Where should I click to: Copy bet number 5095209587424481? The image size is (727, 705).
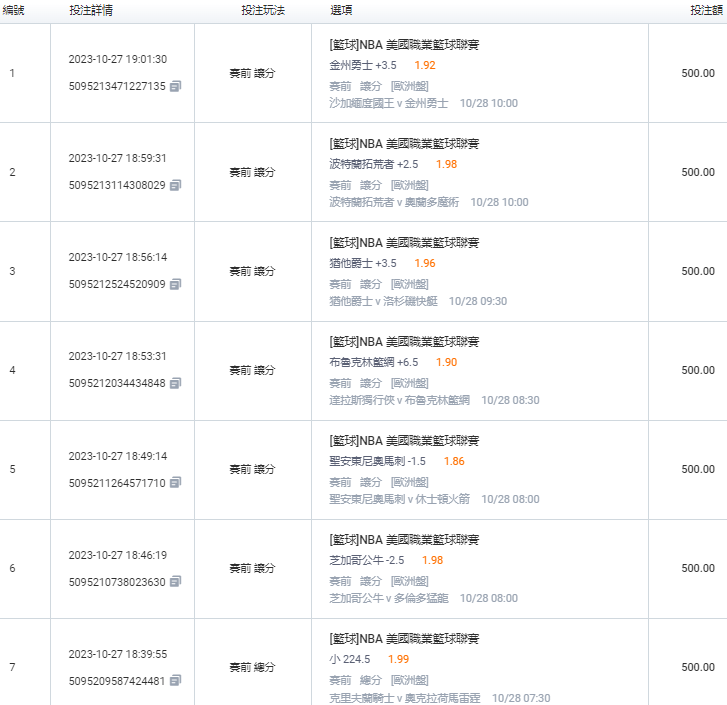tap(175, 680)
